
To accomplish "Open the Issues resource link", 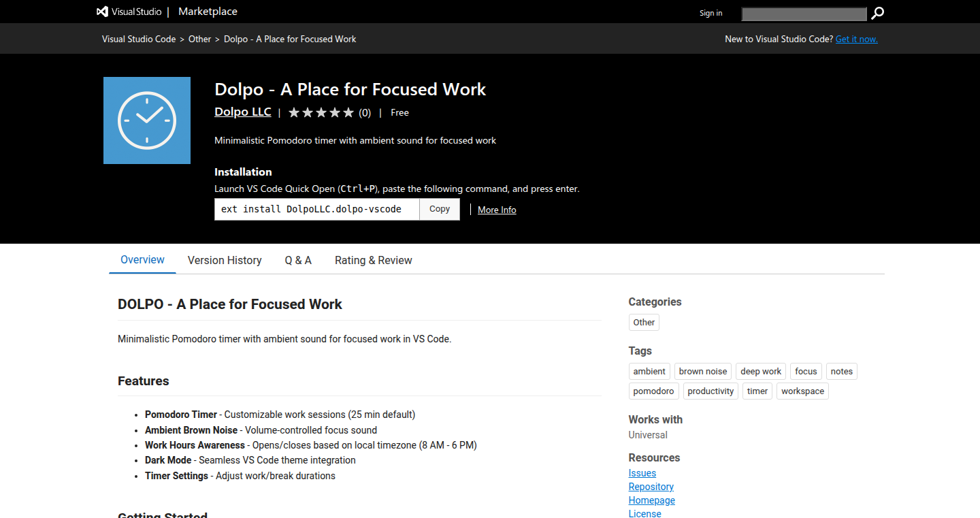I will [642, 473].
